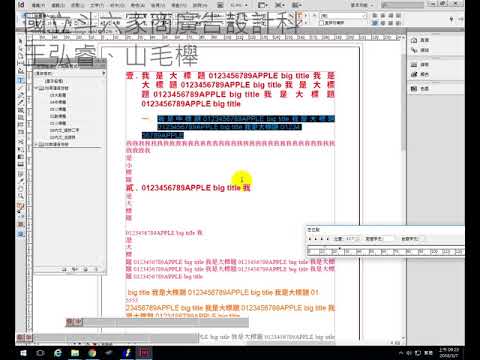The image size is (480, 360).
Task: Open the fourth menu in the menu bar
Action: 97,5
